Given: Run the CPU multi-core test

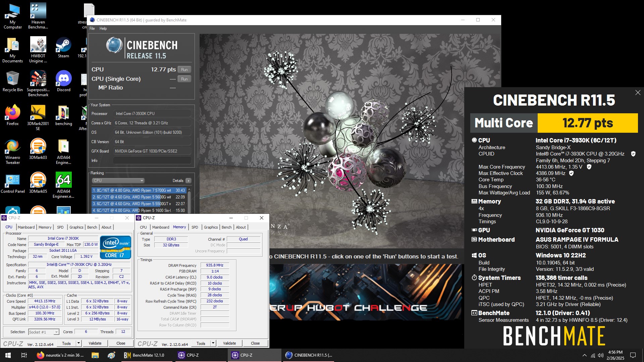Looking at the screenshot, I should (x=184, y=70).
